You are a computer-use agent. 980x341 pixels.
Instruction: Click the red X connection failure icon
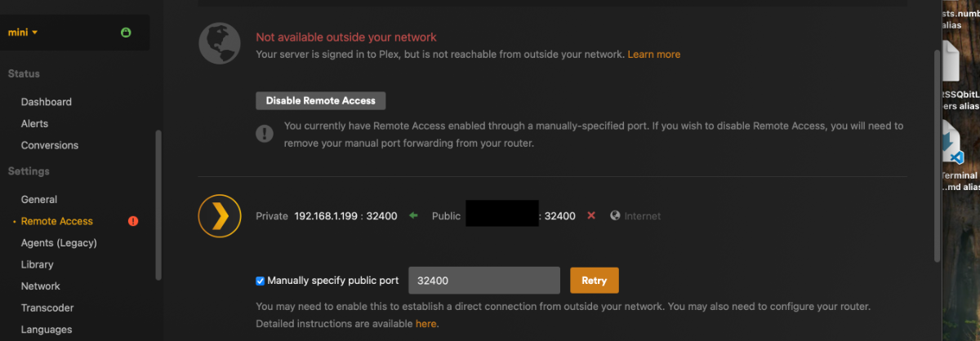pos(591,216)
